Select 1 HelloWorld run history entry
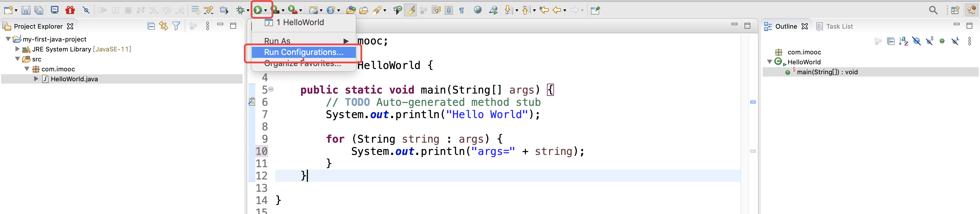The height and width of the screenshot is (214, 980). [x=304, y=23]
